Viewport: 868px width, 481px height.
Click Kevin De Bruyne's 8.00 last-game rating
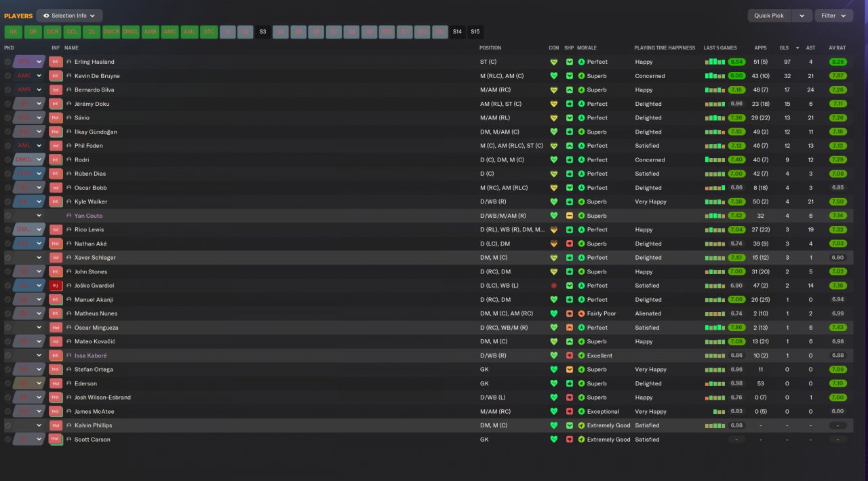736,76
